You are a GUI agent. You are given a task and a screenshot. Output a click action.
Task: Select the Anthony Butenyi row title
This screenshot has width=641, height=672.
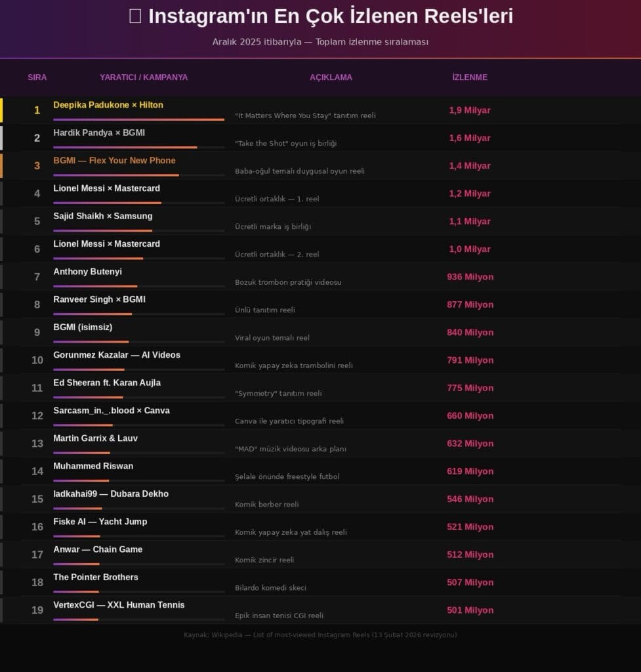coord(87,272)
